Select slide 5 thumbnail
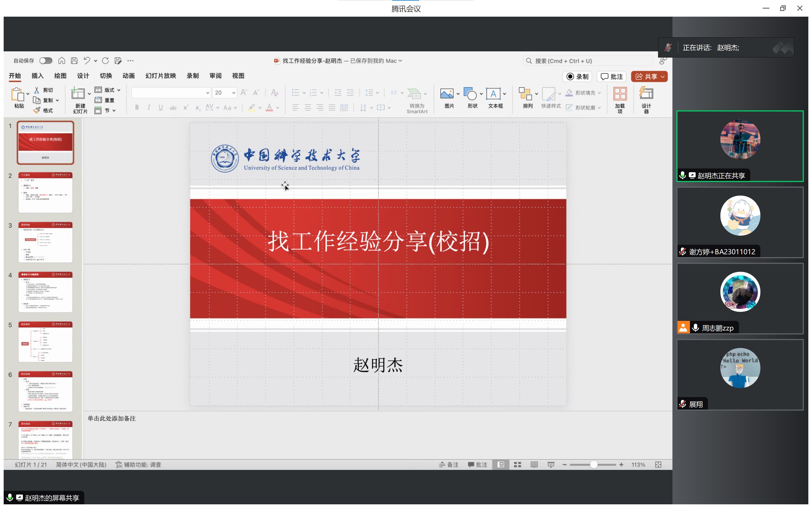Image resolution: width=812 pixels, height=508 pixels. click(x=45, y=342)
